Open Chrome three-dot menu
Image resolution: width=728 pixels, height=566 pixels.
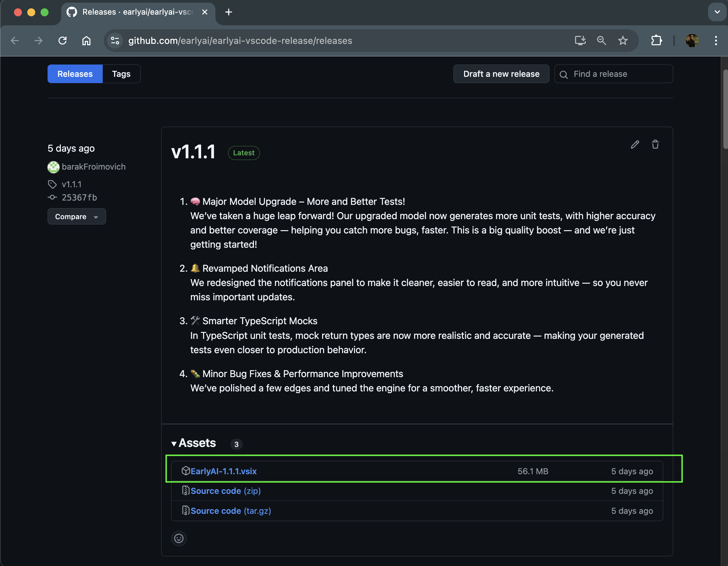[x=716, y=41]
